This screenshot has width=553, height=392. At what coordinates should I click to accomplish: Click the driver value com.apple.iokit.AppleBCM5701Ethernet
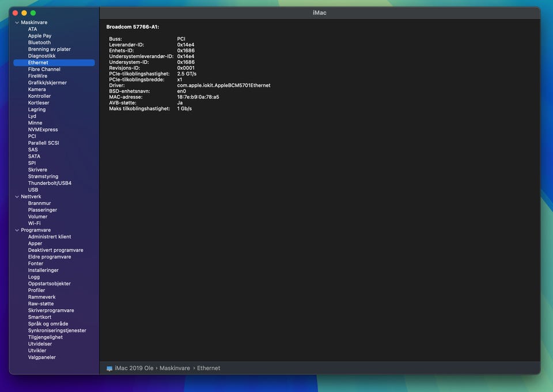click(x=224, y=85)
